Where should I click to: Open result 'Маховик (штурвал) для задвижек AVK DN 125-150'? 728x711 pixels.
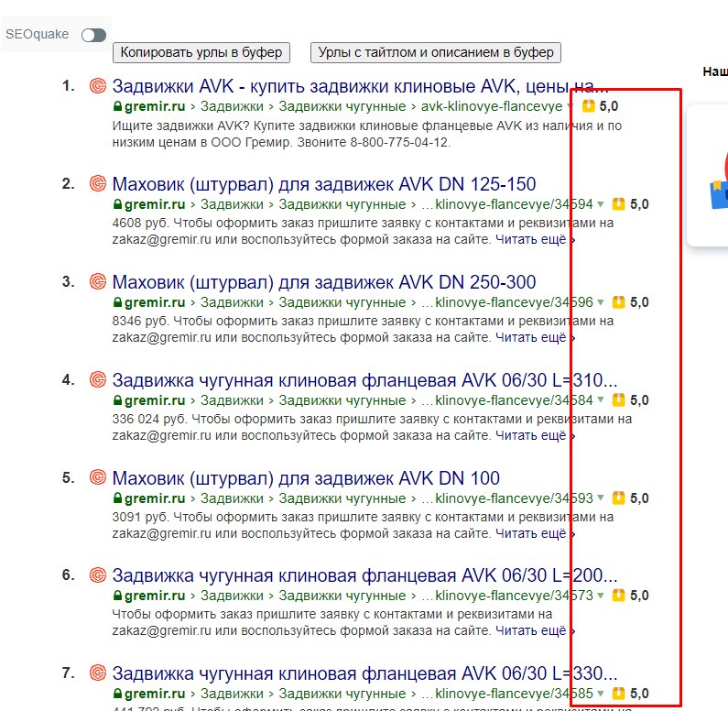click(324, 184)
